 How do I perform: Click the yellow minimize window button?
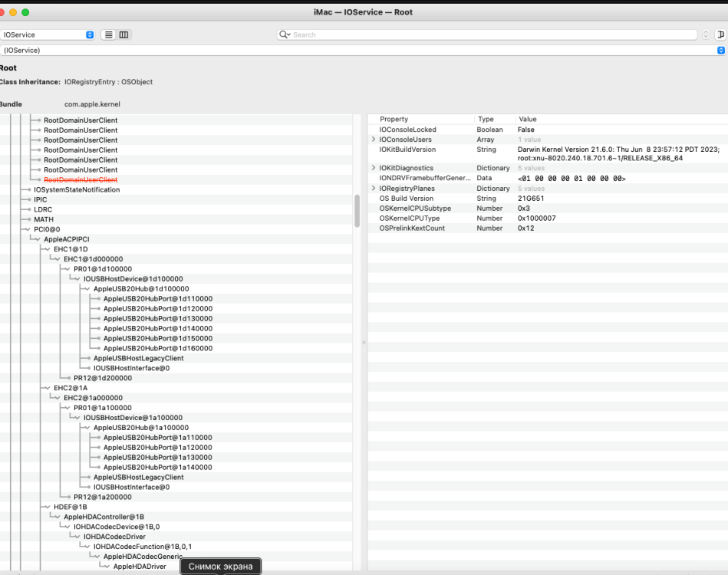coord(13,12)
